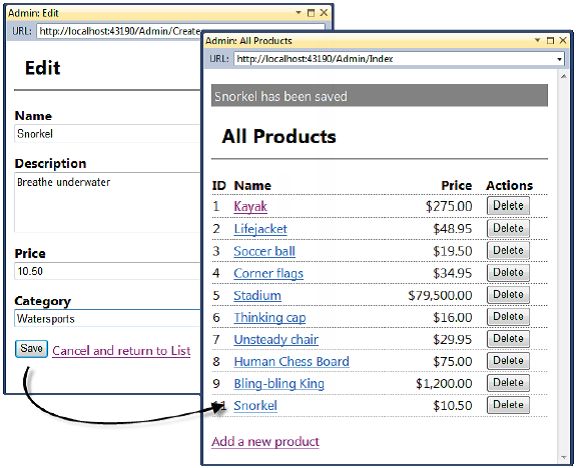Click the Actions column header
Viewport: 576px width, 468px height.
click(x=509, y=186)
